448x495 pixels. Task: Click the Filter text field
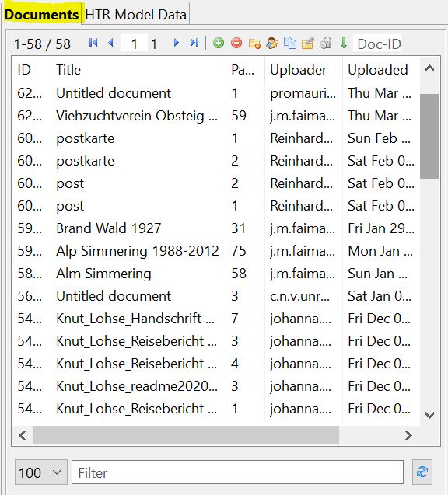coord(237,472)
